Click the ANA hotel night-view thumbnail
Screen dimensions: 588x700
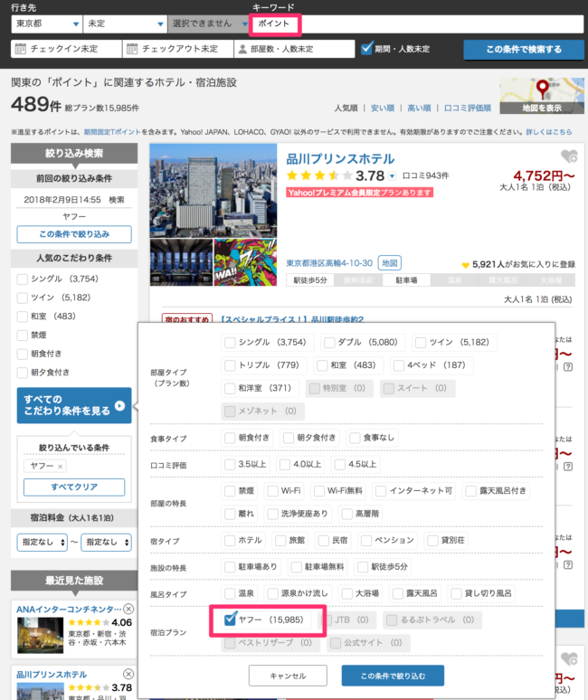[40, 635]
